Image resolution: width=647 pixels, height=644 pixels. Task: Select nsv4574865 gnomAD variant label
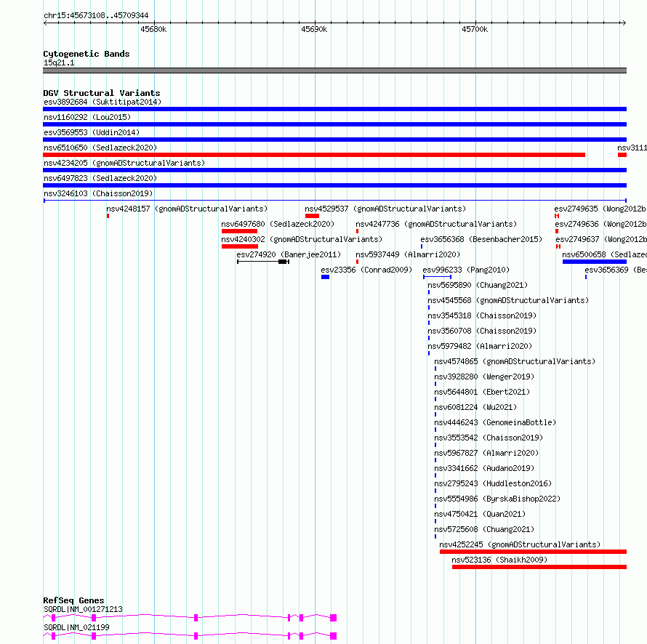[x=515, y=361]
